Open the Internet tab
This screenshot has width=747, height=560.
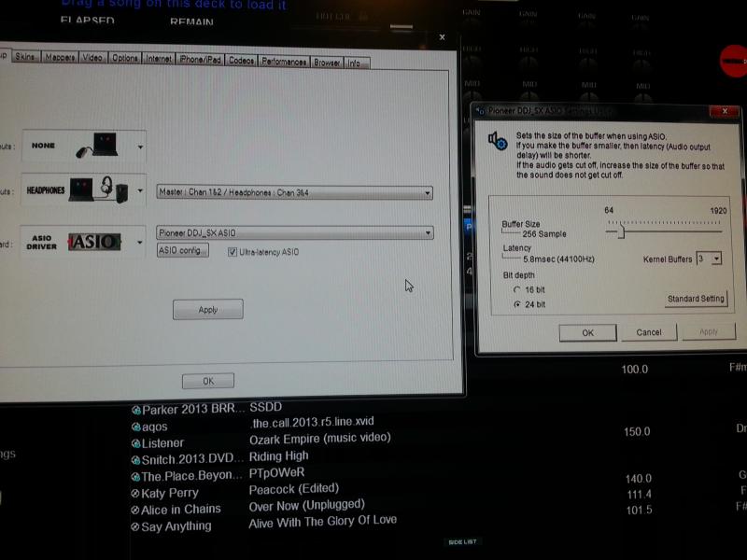159,59
